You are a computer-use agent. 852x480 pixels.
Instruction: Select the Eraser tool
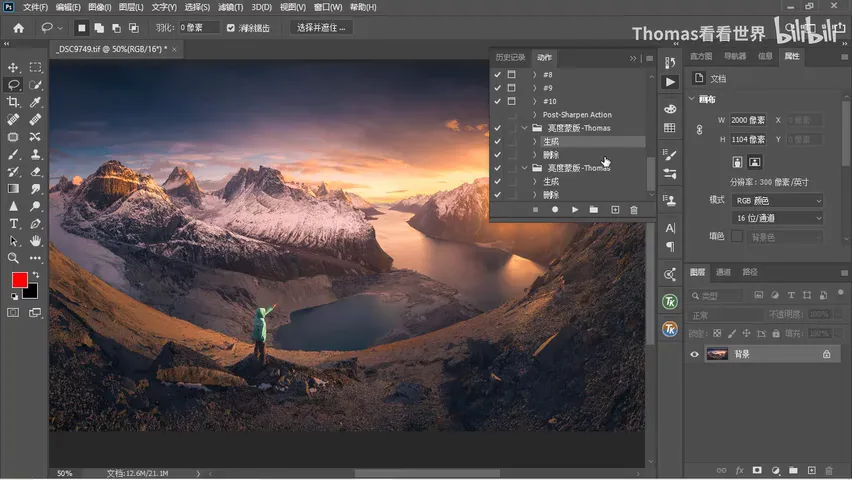point(35,172)
